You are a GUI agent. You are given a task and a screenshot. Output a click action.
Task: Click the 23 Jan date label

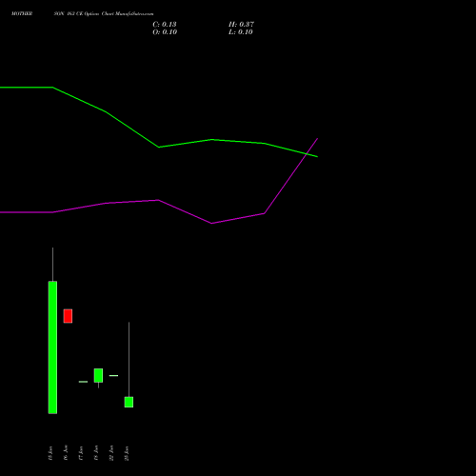(x=127, y=453)
